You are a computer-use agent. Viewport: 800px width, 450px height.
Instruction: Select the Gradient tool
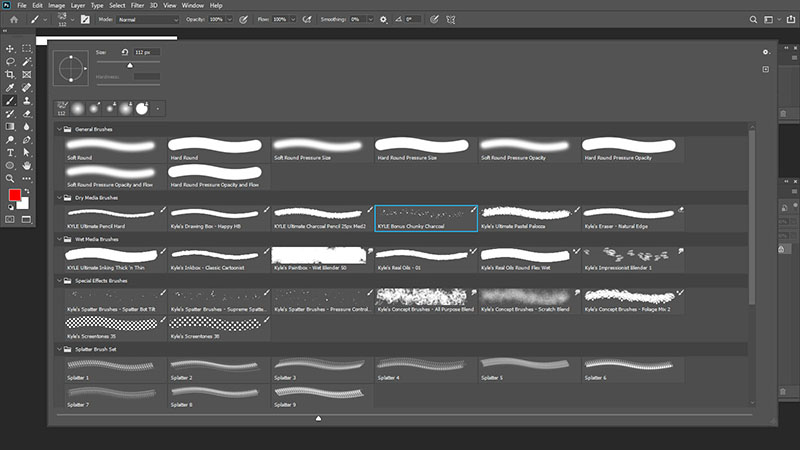tap(10, 127)
